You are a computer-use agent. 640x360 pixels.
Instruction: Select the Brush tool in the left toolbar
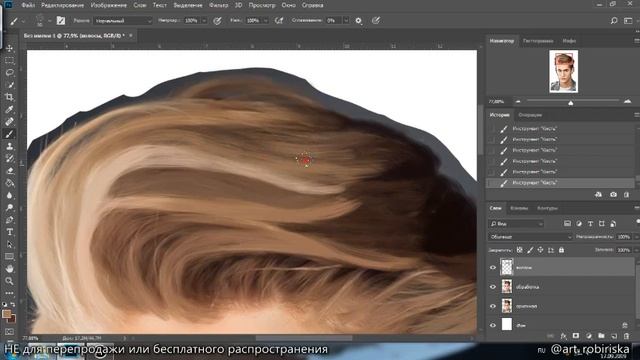[x=9, y=134]
